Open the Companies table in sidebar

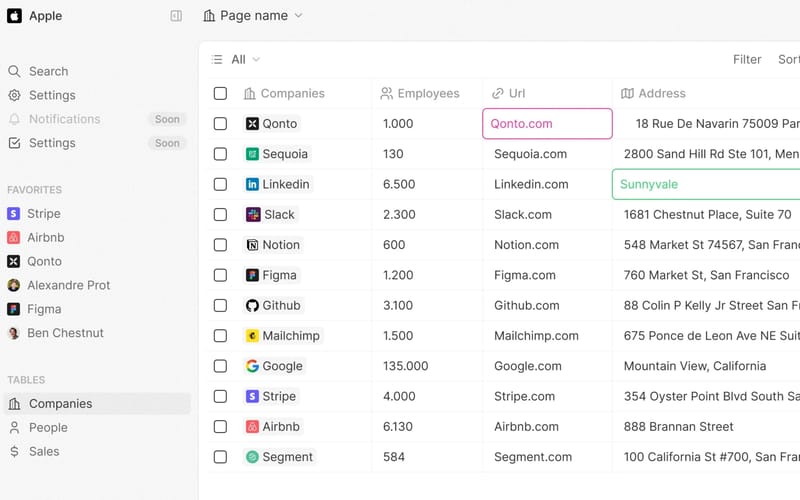(97, 404)
